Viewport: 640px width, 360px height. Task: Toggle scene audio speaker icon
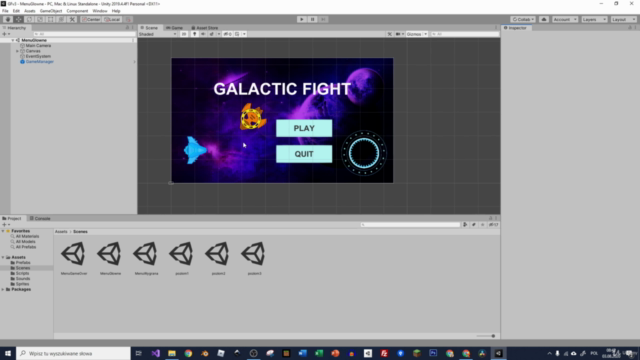[203, 34]
